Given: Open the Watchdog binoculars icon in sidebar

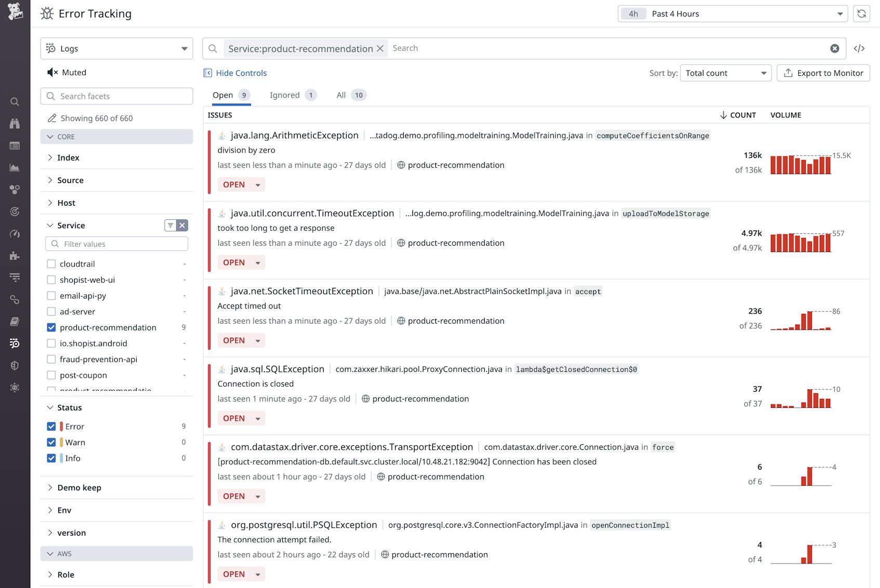Looking at the screenshot, I should pos(15,124).
